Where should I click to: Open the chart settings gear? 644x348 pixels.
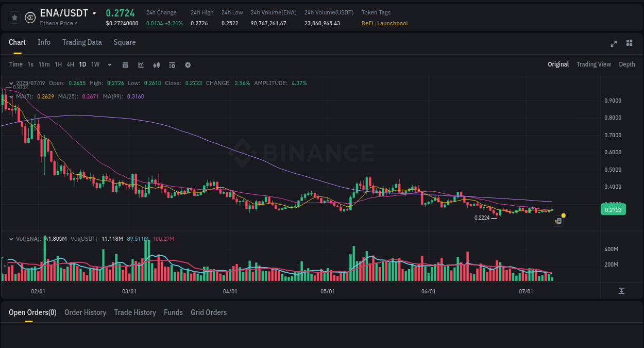(188, 64)
